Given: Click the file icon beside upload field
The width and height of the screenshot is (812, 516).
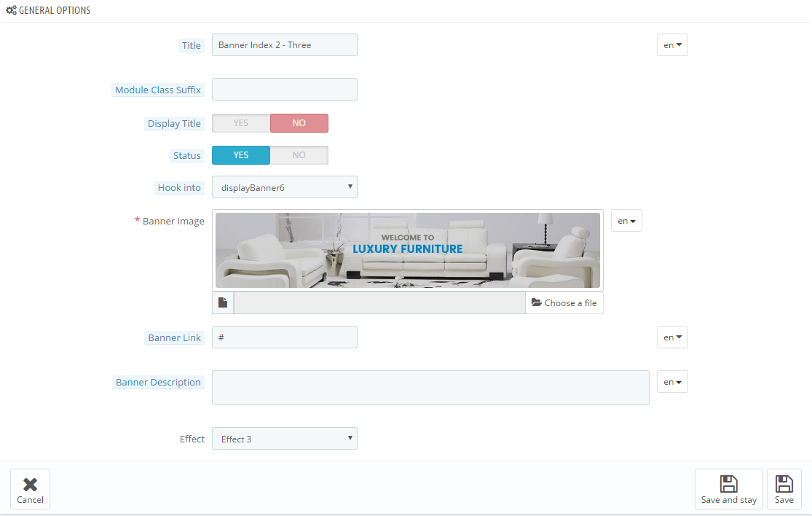Looking at the screenshot, I should (223, 302).
